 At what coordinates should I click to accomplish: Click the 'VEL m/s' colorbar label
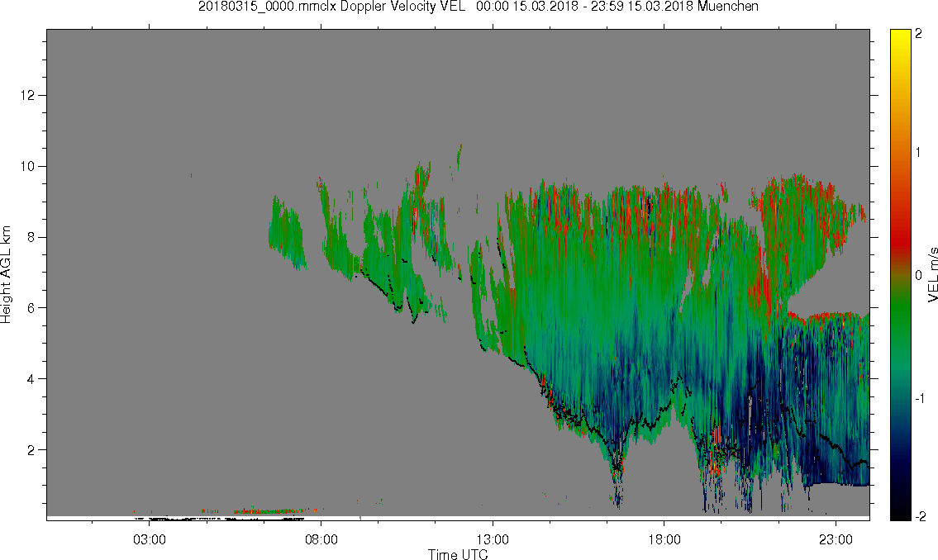coord(932,275)
